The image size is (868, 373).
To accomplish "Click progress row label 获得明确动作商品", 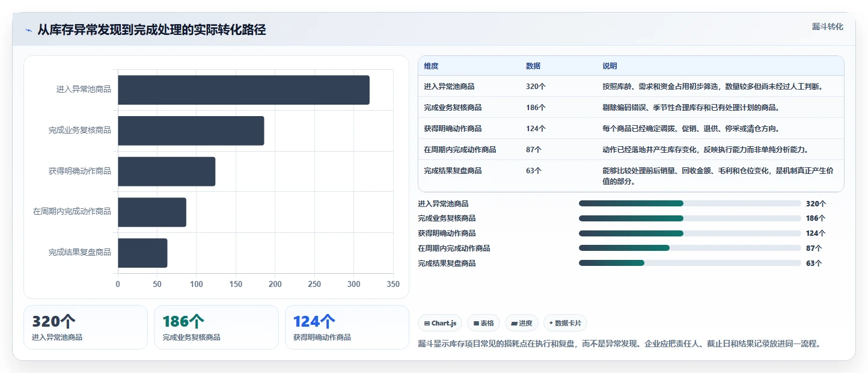I will [447, 233].
